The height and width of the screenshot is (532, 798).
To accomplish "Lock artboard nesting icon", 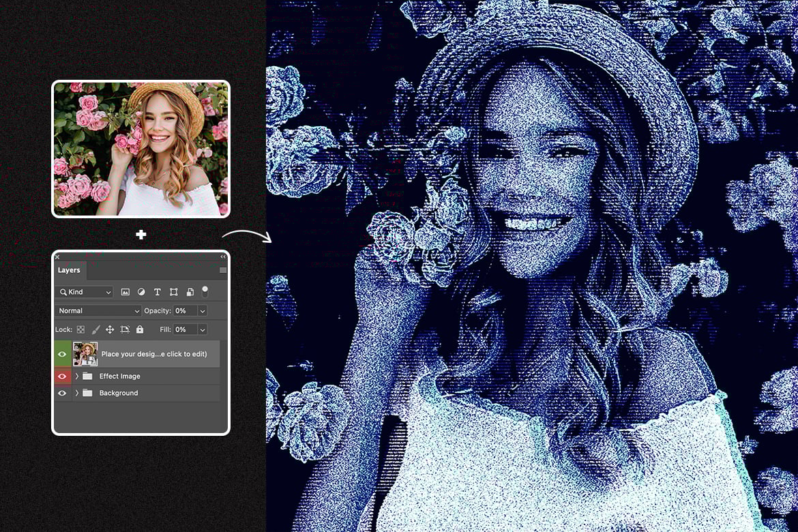I will click(125, 330).
